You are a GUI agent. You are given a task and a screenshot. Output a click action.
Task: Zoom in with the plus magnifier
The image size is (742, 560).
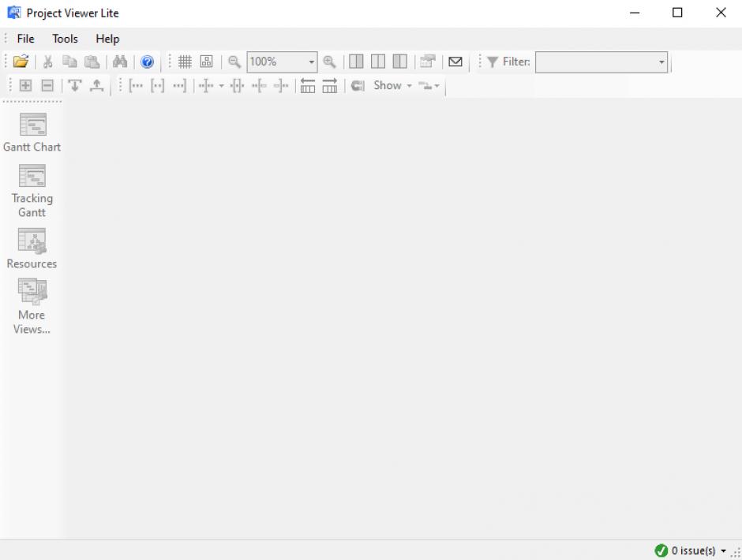pos(329,62)
